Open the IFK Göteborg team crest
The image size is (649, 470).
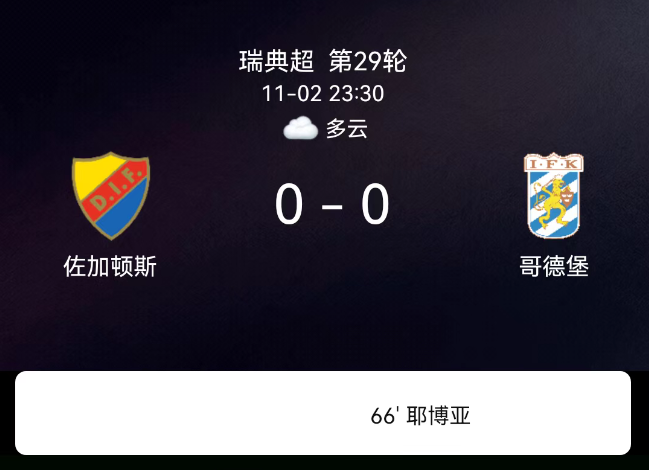554,196
